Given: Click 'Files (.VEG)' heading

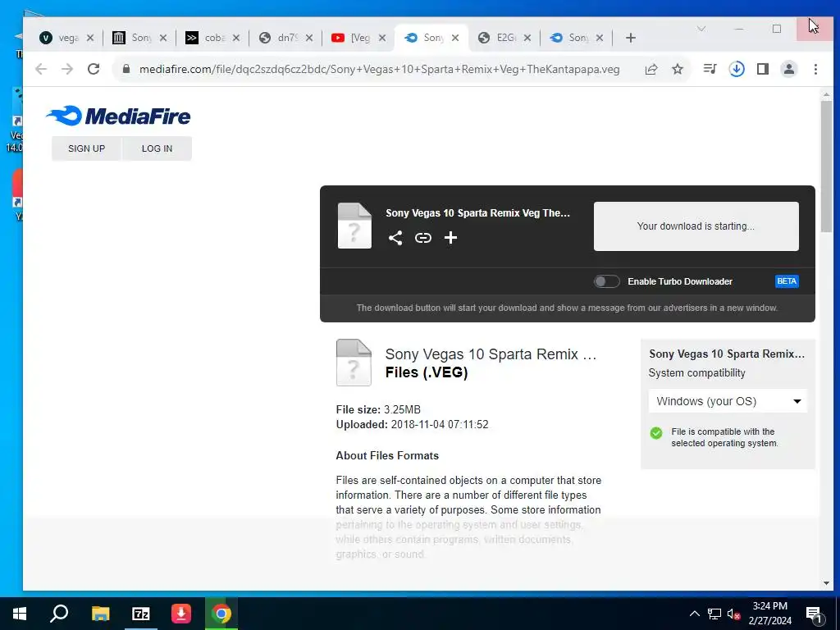Looking at the screenshot, I should tap(427, 372).
